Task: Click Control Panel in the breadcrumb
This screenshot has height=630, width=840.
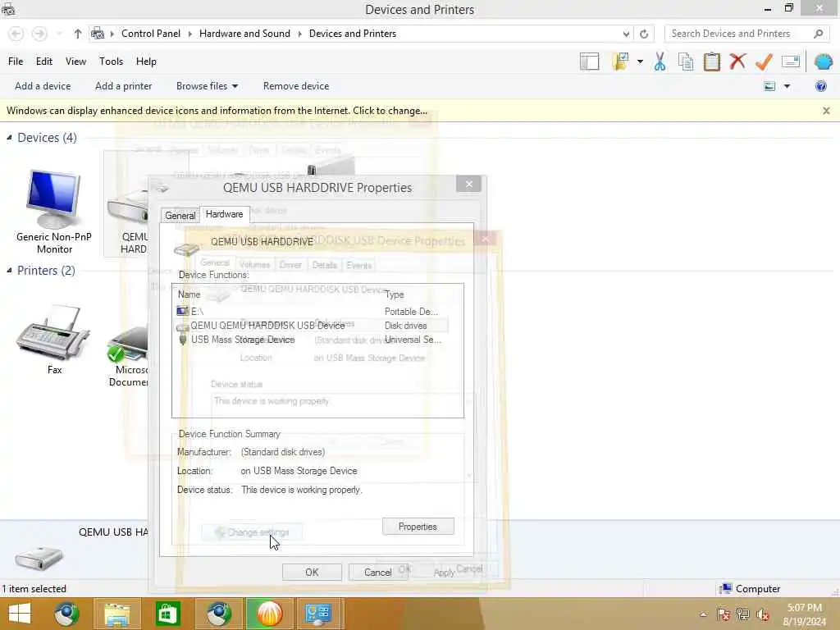Action: pos(151,34)
